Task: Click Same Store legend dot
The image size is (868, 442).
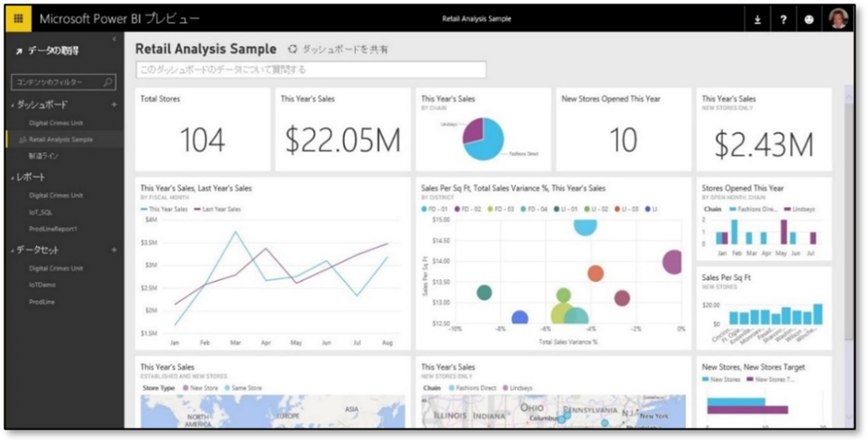Action: (x=227, y=388)
